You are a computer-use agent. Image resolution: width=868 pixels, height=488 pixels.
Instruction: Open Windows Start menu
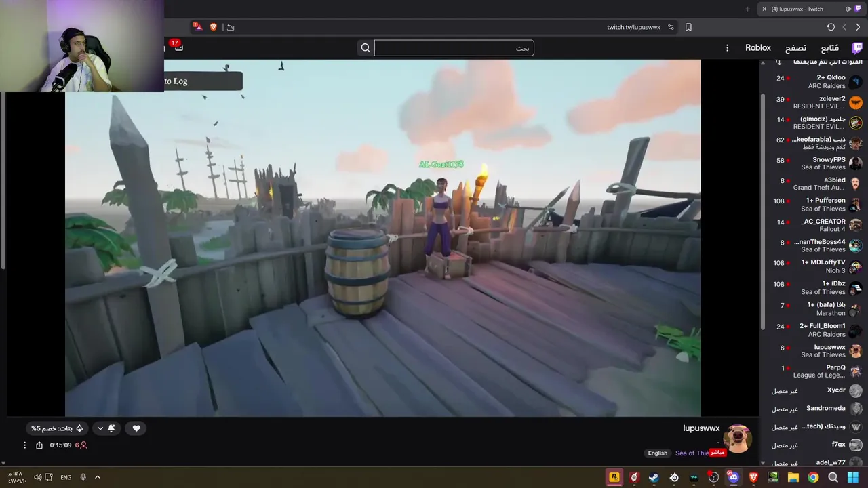(853, 477)
